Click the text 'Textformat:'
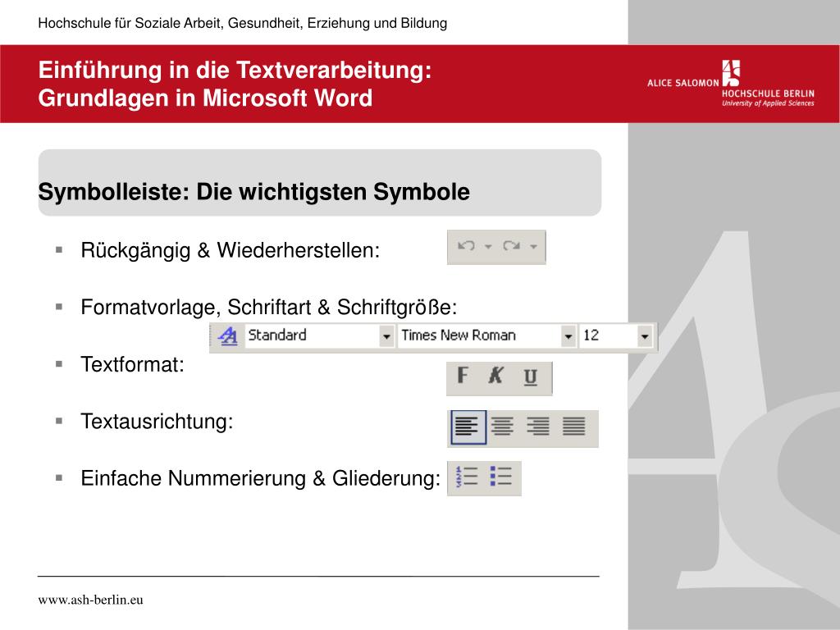840x630 pixels. point(132,364)
